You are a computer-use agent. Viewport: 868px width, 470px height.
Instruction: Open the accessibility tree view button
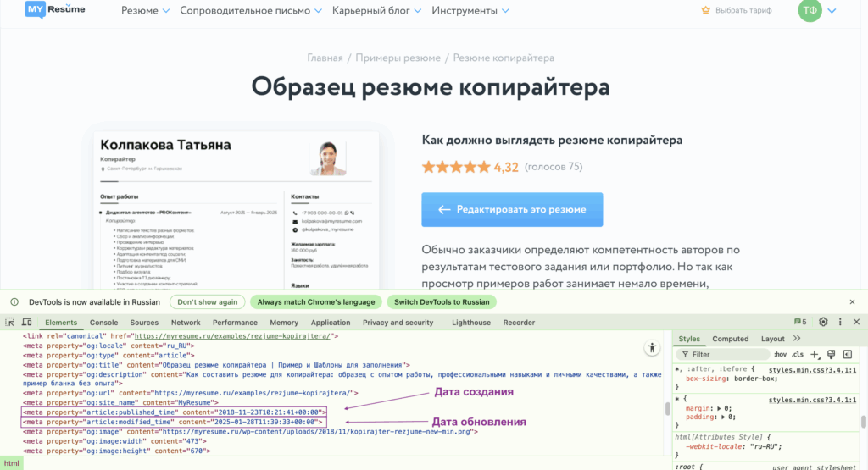(x=652, y=348)
